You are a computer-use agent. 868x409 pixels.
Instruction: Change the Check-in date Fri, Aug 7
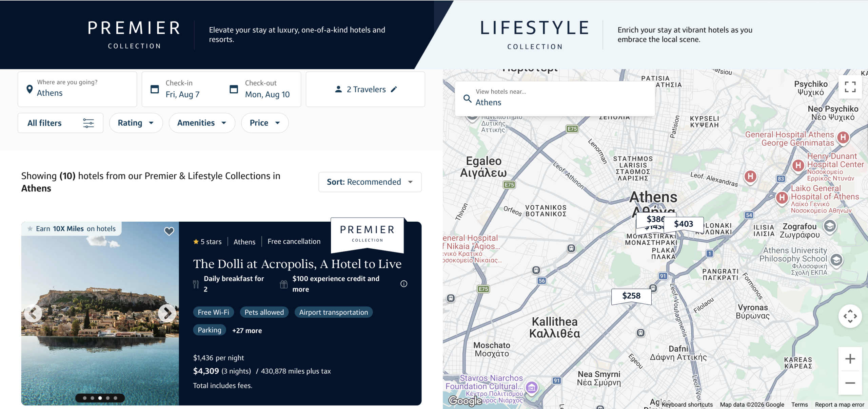tap(182, 89)
